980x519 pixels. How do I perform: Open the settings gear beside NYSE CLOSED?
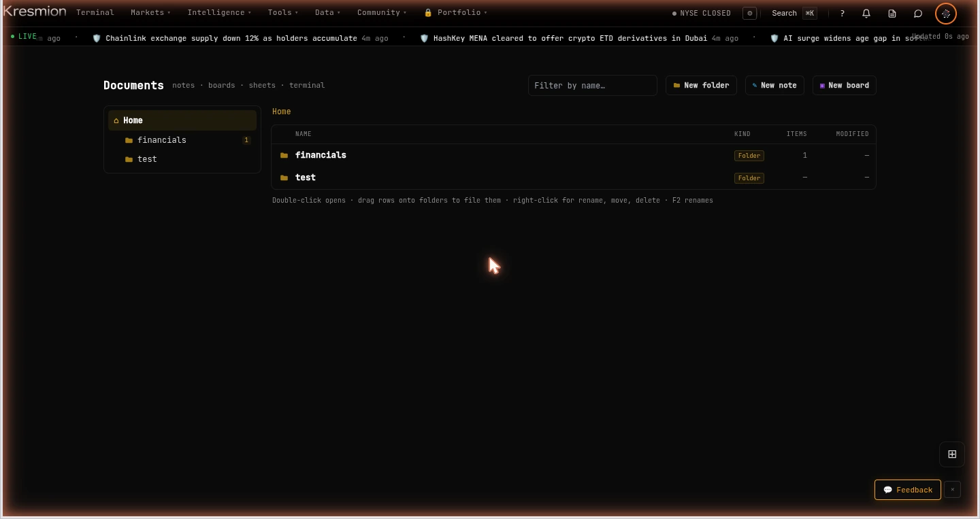tap(749, 13)
